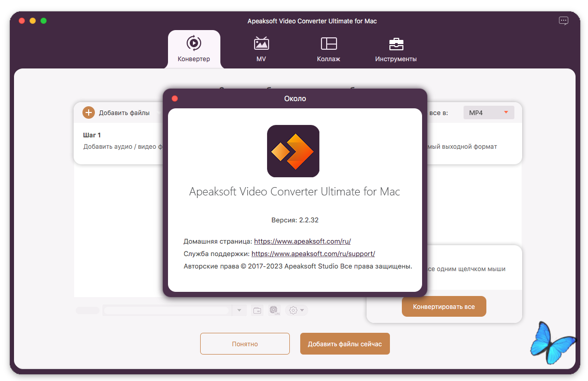The height and width of the screenshot is (381, 588).
Task: Open the Коллаж tab
Action: (x=328, y=49)
